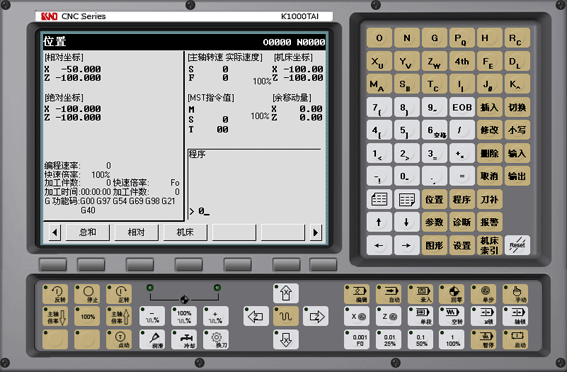Select the return-to-zero (回零) mode key
567x372 pixels.
452,294
